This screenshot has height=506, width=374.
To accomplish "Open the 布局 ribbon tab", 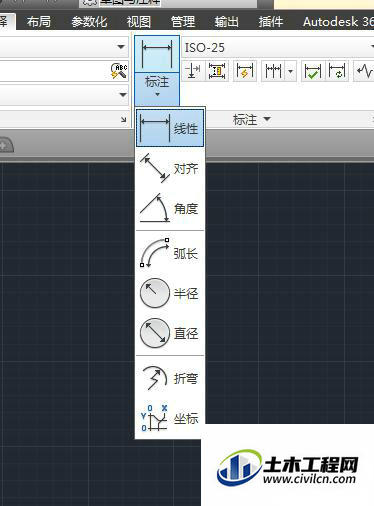I will 39,22.
